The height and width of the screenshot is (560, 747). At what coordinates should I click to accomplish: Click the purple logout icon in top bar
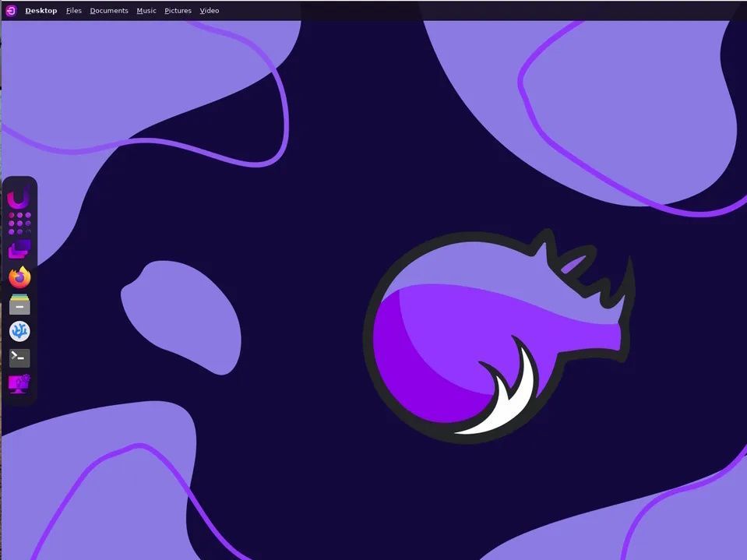11,10
